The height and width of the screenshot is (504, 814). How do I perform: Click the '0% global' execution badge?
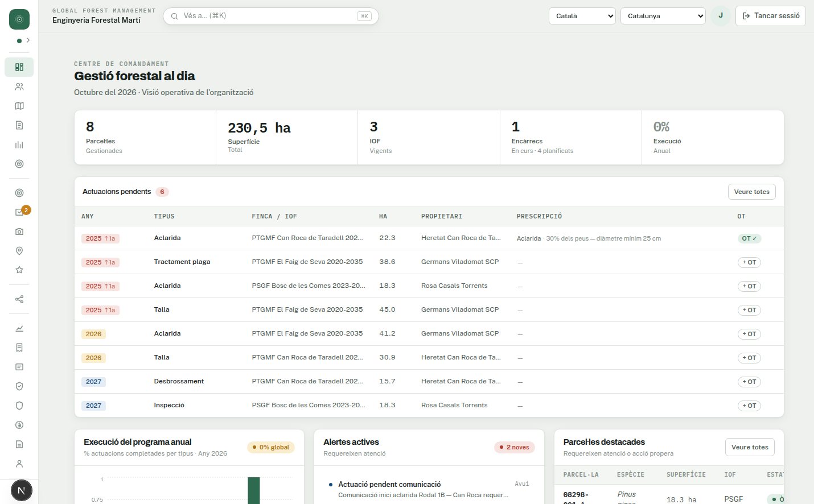pos(271,447)
